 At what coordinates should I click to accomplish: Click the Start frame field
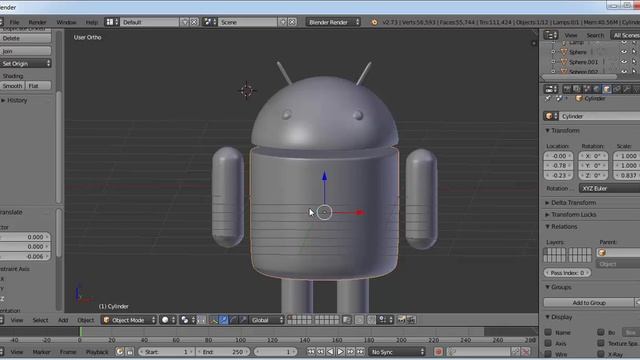[x=166, y=352]
